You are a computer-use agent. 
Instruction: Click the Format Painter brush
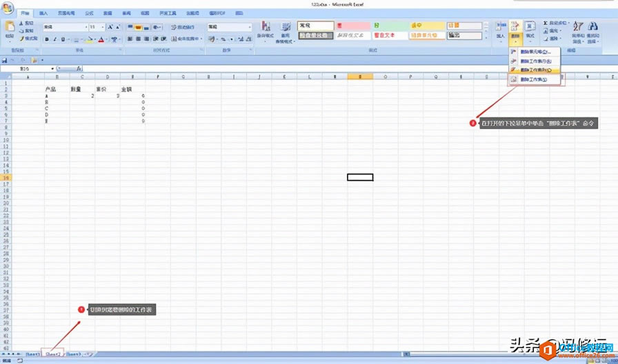pyautogui.click(x=28, y=39)
